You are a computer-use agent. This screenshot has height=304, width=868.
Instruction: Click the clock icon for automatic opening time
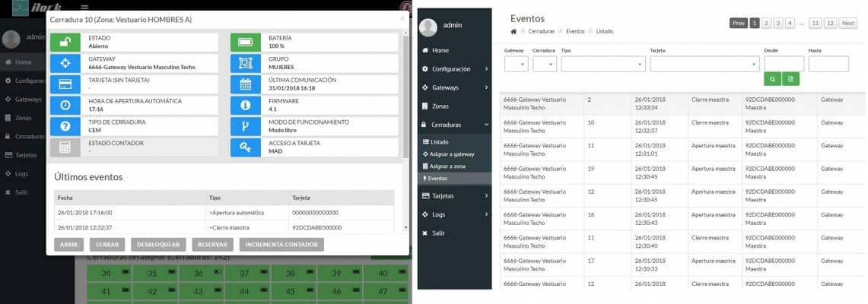(x=65, y=105)
